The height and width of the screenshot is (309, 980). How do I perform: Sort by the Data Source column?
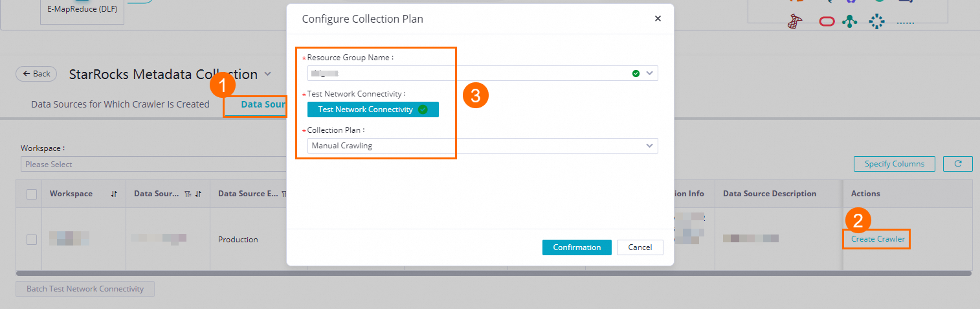[198, 194]
